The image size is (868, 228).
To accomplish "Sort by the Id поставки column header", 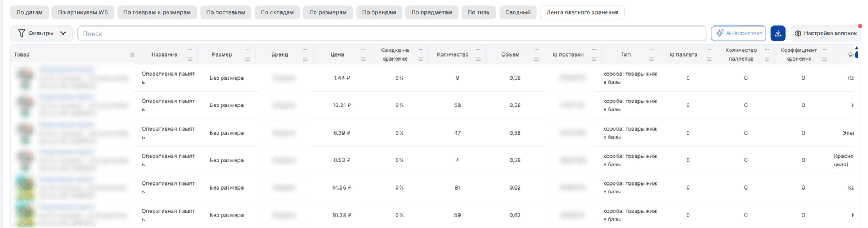I will pos(568,55).
